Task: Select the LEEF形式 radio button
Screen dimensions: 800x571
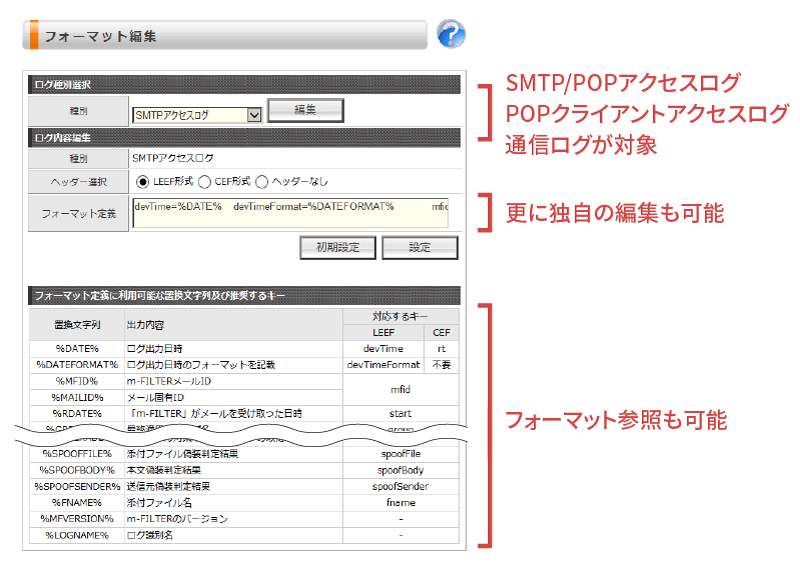Action: point(143,182)
